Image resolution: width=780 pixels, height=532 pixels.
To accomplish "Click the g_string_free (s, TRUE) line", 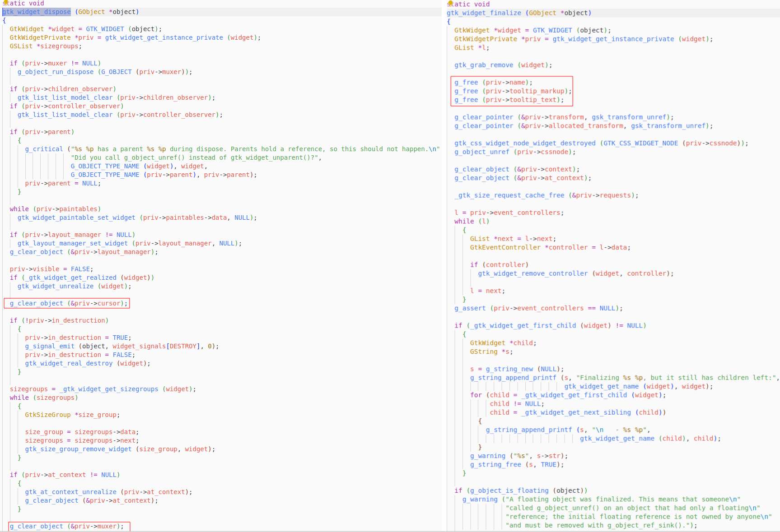I will click(517, 464).
